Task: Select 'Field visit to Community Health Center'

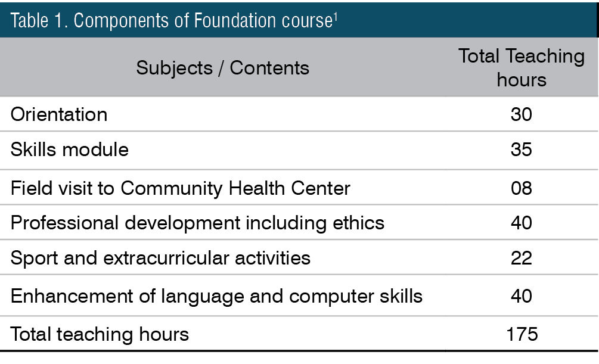Action: 181,188
